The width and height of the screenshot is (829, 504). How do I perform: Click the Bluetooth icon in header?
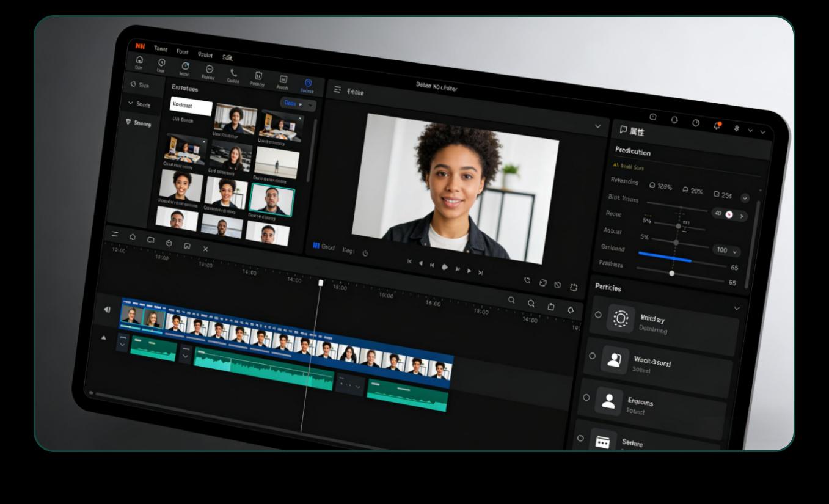736,128
